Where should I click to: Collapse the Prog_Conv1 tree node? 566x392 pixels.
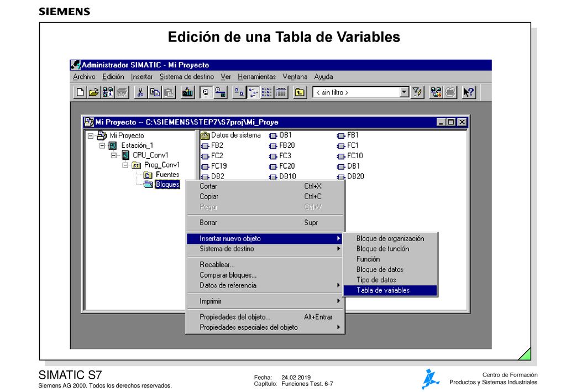pyautogui.click(x=125, y=165)
